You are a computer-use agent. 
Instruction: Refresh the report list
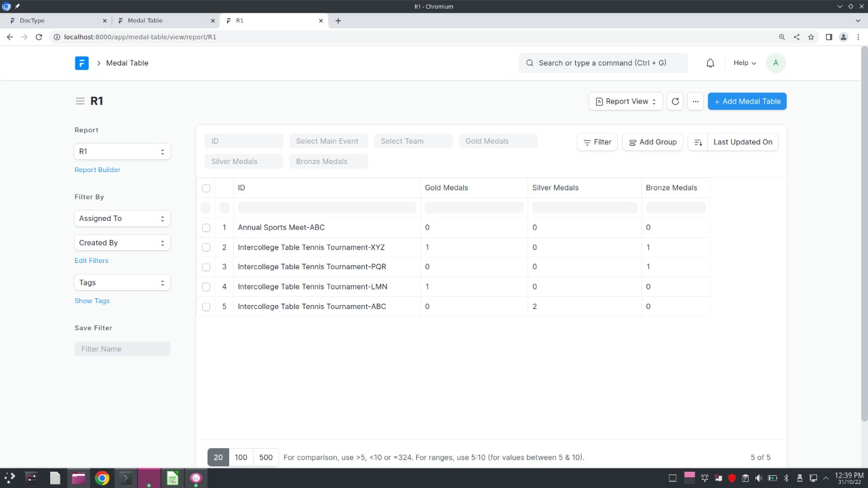675,102
